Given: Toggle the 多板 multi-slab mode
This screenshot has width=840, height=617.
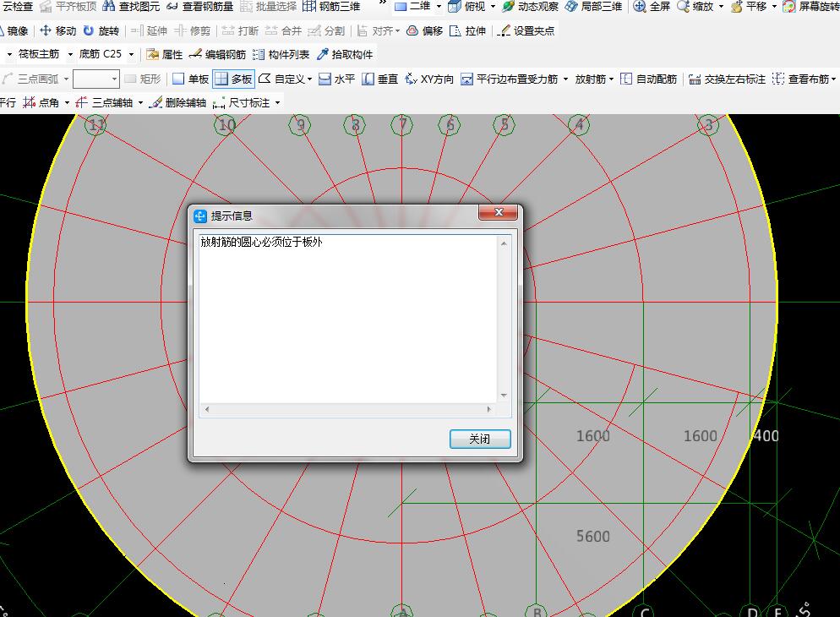Looking at the screenshot, I should tap(233, 79).
